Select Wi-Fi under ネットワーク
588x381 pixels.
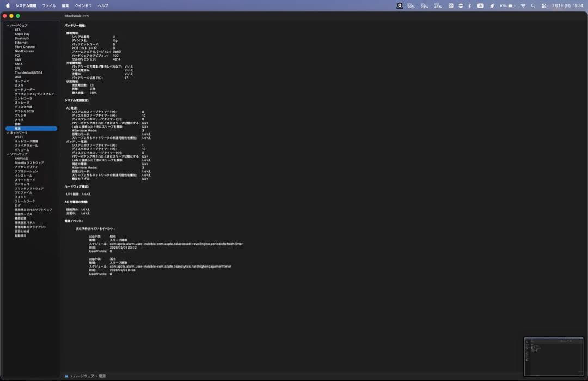(x=19, y=137)
